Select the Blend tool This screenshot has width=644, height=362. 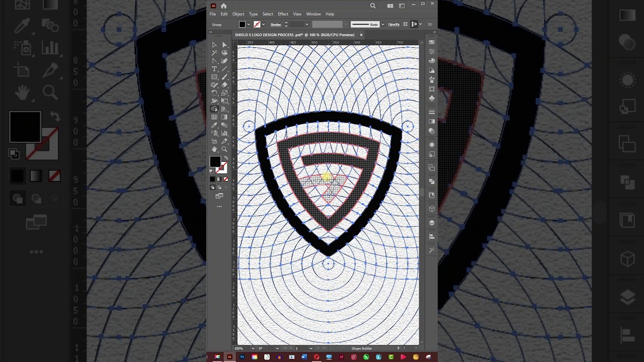pyautogui.click(x=224, y=125)
